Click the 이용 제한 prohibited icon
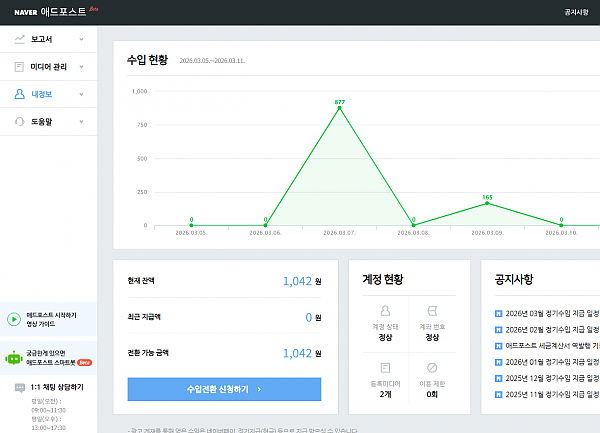600x433 pixels. (432, 369)
